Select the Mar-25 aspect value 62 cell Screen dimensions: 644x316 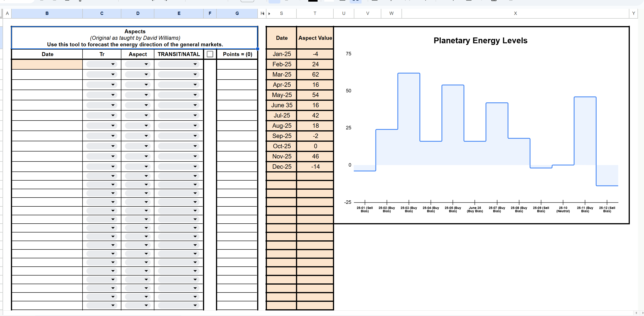315,74
